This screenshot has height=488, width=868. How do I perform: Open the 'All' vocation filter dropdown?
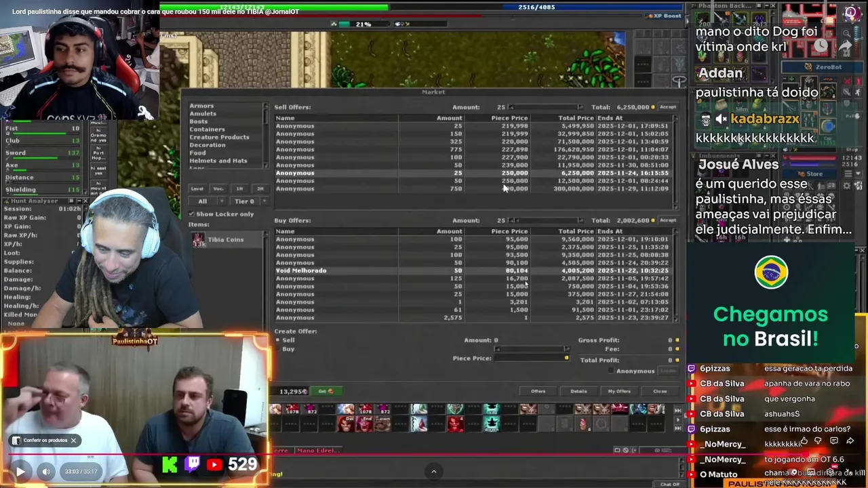point(208,201)
